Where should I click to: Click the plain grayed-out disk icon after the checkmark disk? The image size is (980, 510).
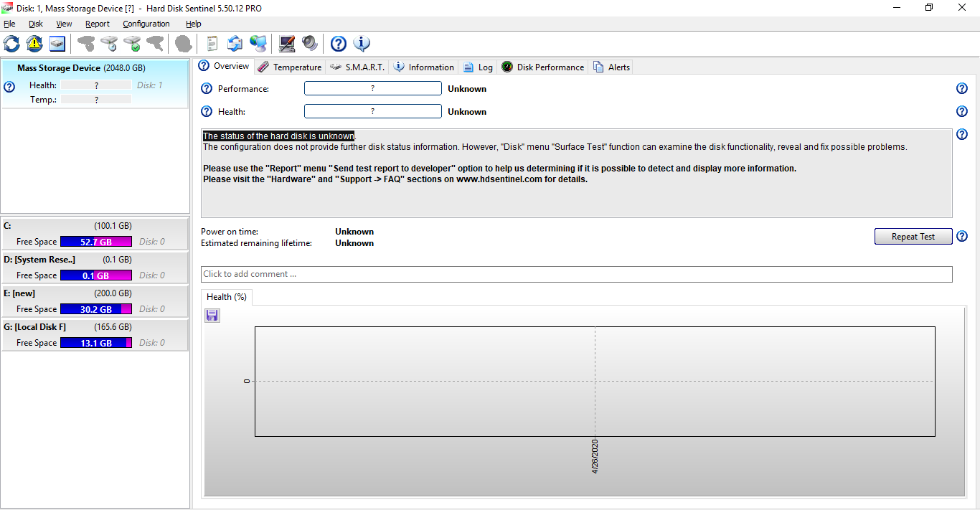point(155,44)
